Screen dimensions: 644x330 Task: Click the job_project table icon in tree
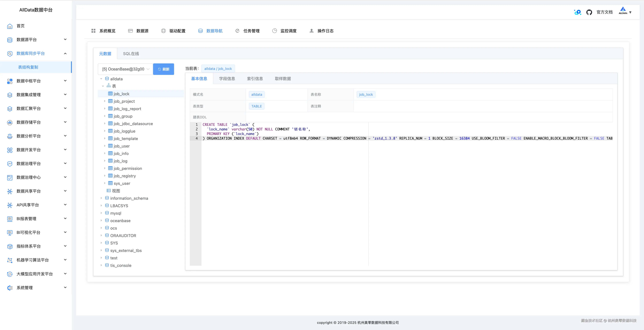coord(110,101)
